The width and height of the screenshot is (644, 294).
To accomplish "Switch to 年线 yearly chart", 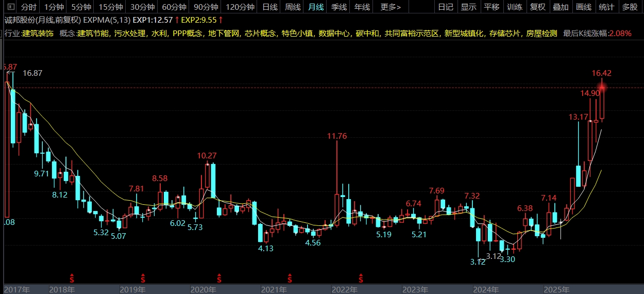I will point(362,7).
